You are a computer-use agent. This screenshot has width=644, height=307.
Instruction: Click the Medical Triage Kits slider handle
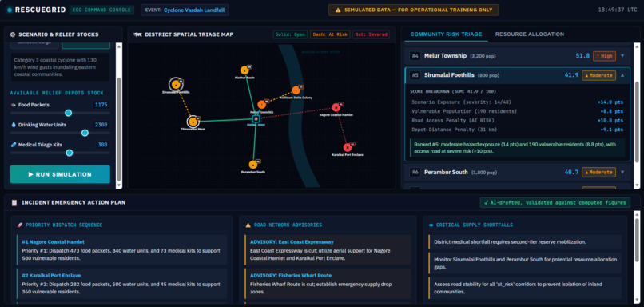[70, 153]
